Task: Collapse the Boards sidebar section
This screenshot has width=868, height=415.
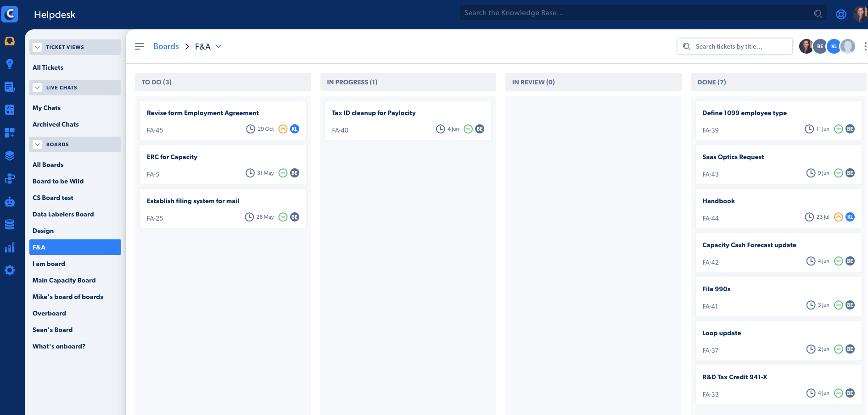Action: pyautogui.click(x=38, y=144)
